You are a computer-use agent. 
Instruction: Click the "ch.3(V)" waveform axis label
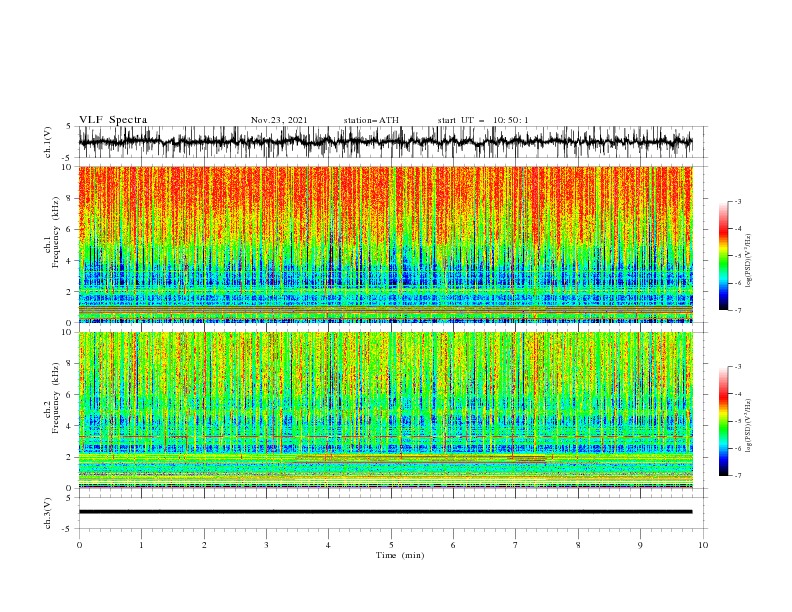[48, 513]
